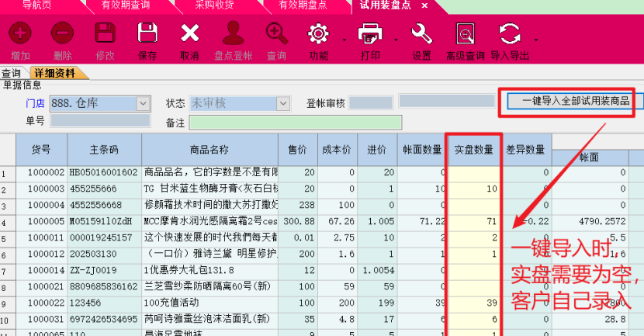Click the 货号 cell 1000031
The height and width of the screenshot is (336, 644).
(x=41, y=319)
